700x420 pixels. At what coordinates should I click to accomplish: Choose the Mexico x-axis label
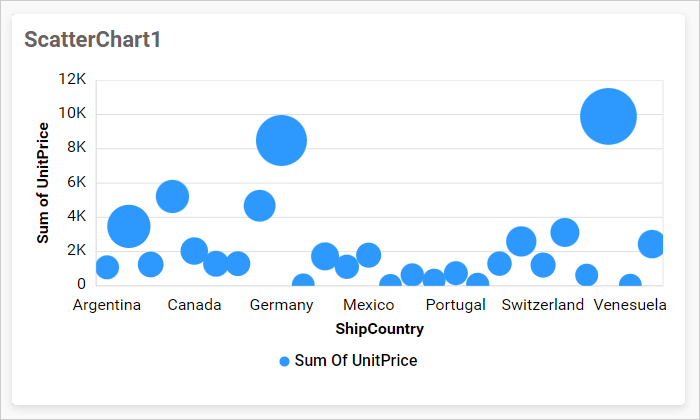pos(368,305)
